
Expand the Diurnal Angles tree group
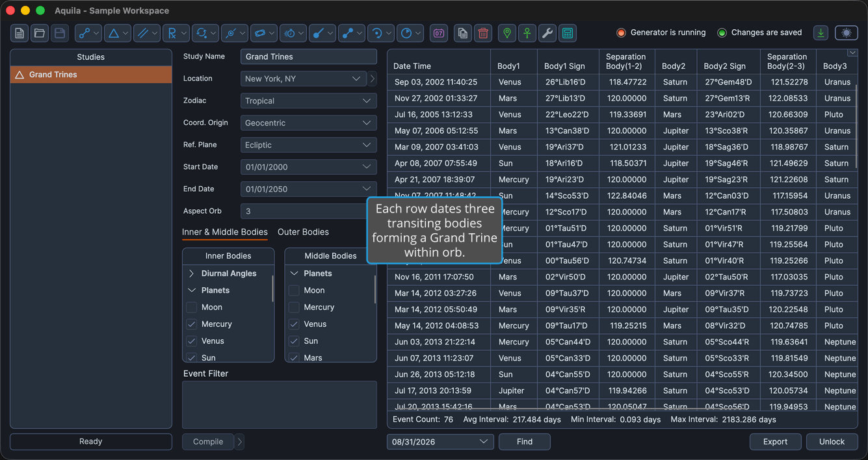click(x=191, y=274)
